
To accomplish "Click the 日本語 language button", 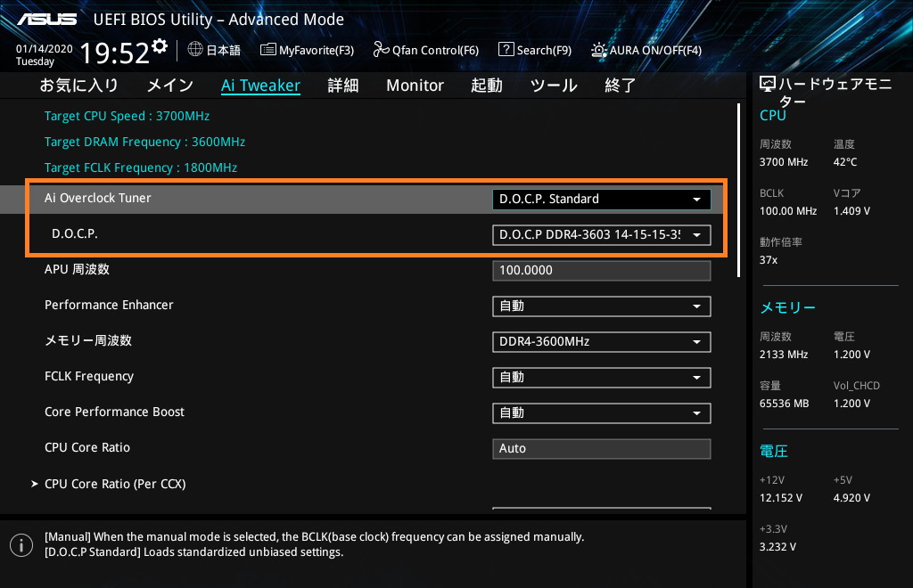I will [x=223, y=51].
